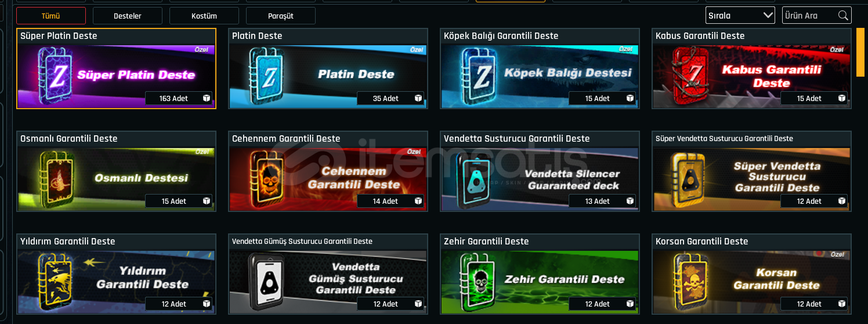Select the red barbed Z card icon on Kabus deck

tap(690, 74)
